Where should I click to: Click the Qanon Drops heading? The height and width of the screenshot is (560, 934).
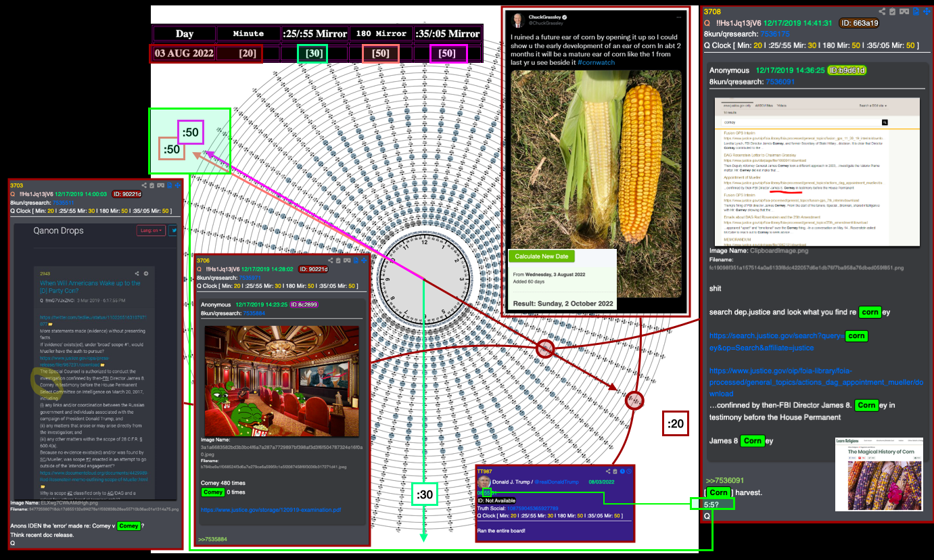59,231
